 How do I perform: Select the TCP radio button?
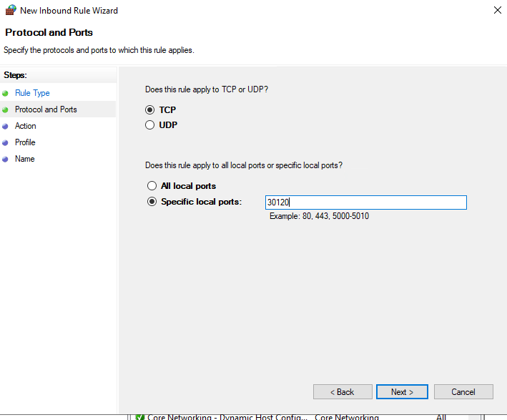pos(150,110)
